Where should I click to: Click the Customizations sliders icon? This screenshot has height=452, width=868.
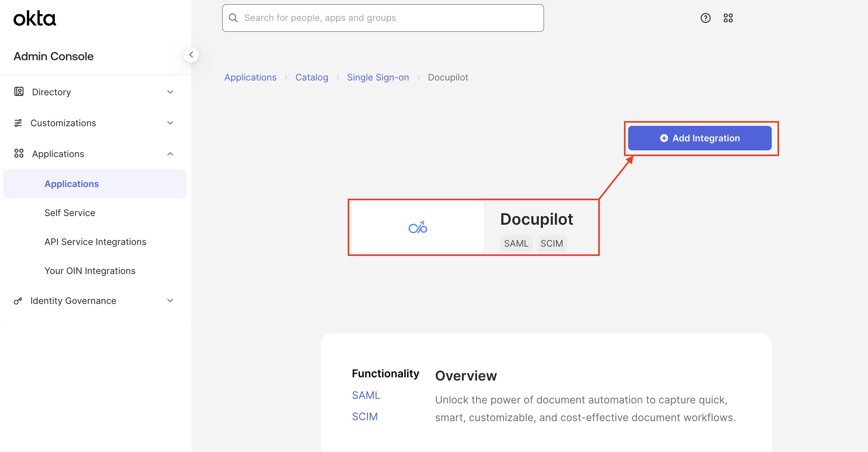click(18, 123)
